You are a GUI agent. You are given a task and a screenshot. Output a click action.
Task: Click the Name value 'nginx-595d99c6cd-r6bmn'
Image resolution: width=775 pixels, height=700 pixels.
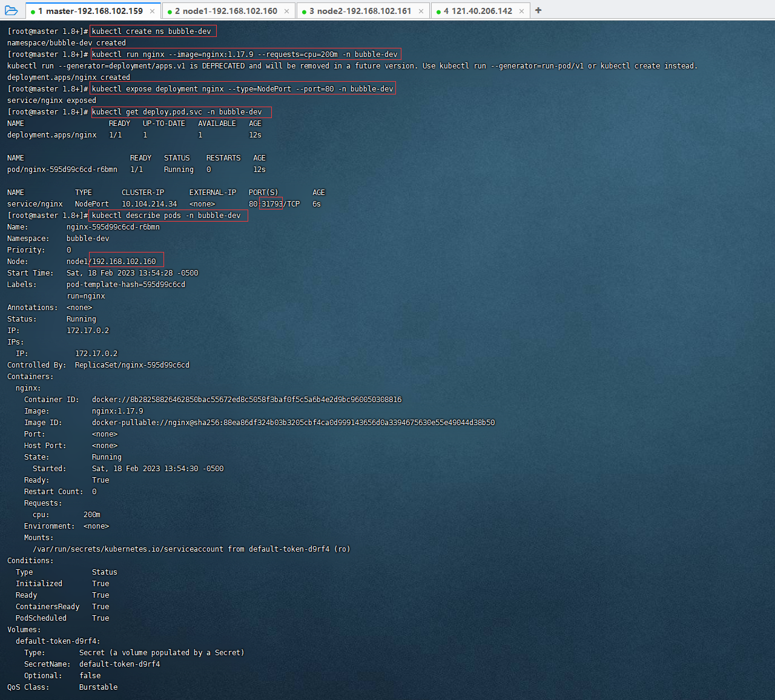coord(113,227)
